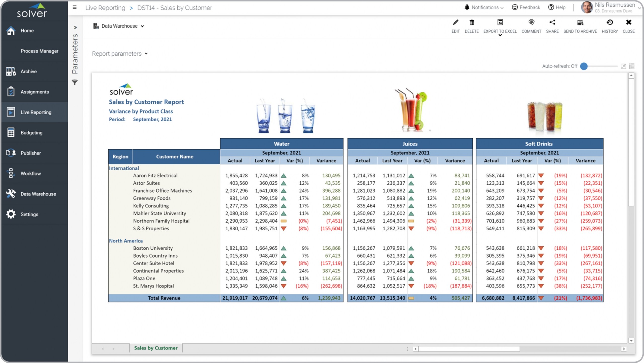Click the Delete trash icon

[x=471, y=23]
